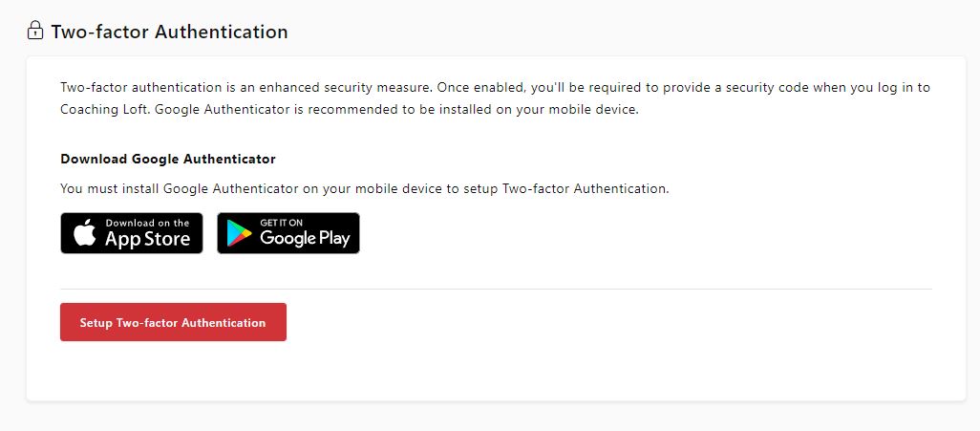Viewport: 980px width, 431px height.
Task: Click the "recommended to be installed" sentence
Action: (x=382, y=109)
